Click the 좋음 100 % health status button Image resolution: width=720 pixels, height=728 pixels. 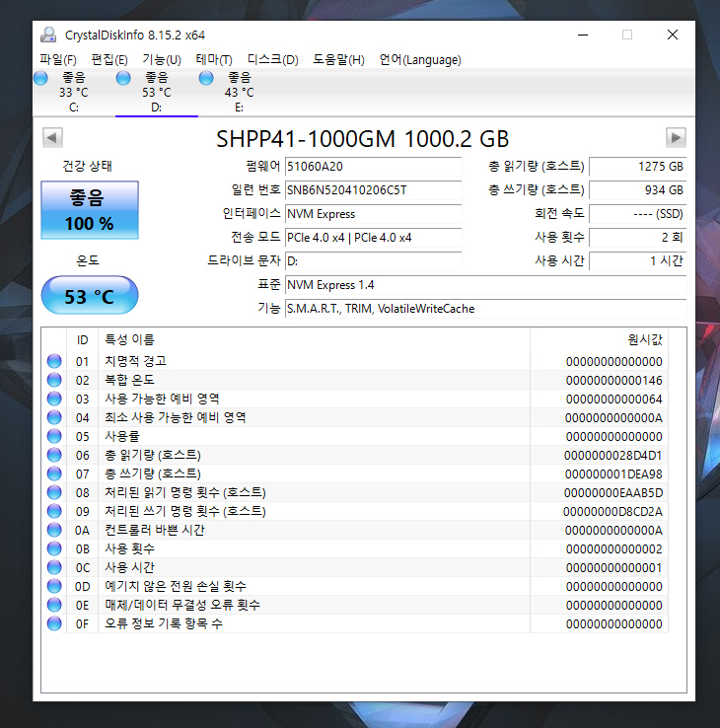click(90, 210)
